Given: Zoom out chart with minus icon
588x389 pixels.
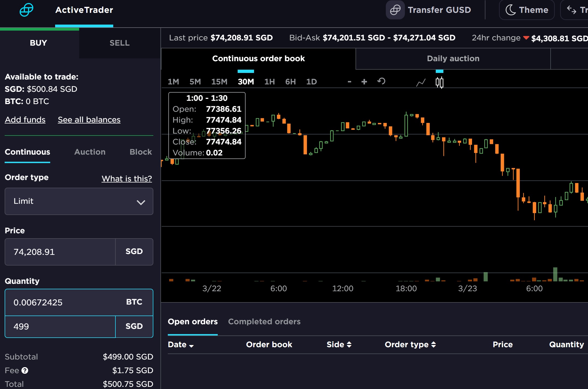Looking at the screenshot, I should (349, 82).
